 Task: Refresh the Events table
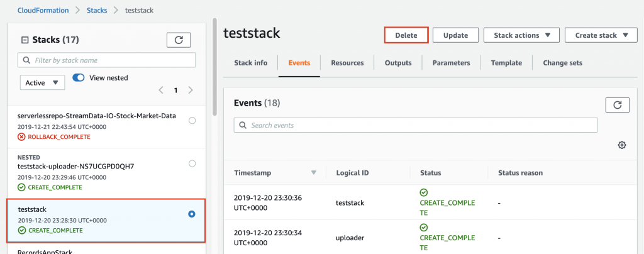pos(618,104)
